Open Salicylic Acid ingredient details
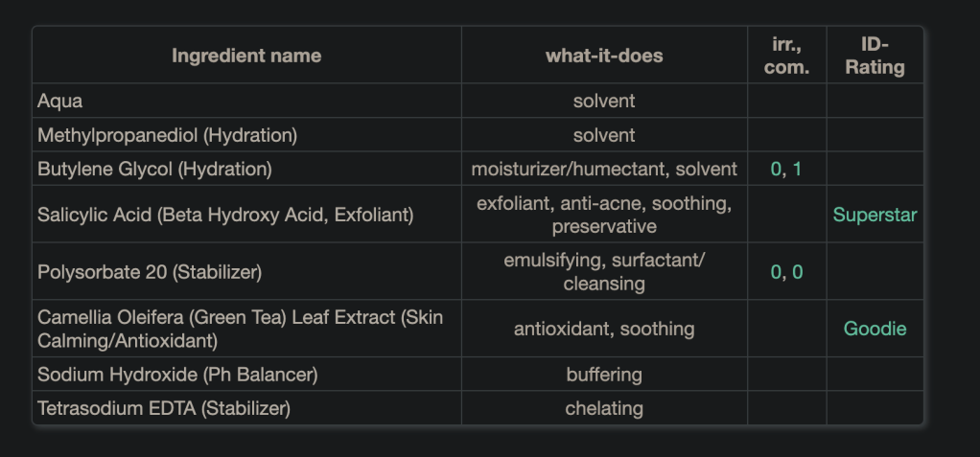The width and height of the screenshot is (980, 457). point(225,215)
